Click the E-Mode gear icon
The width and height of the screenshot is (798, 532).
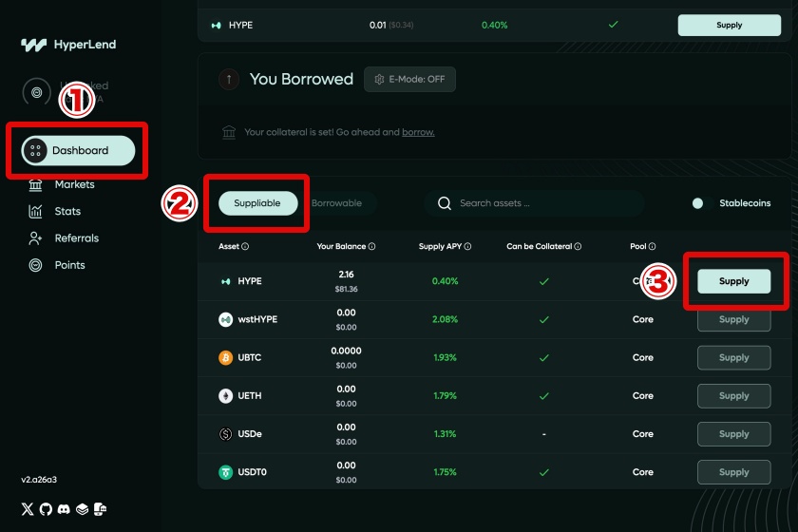[x=379, y=80]
